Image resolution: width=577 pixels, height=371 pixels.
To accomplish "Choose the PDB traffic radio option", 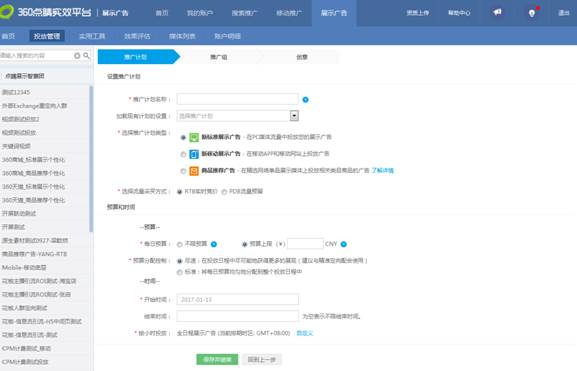I will [224, 192].
